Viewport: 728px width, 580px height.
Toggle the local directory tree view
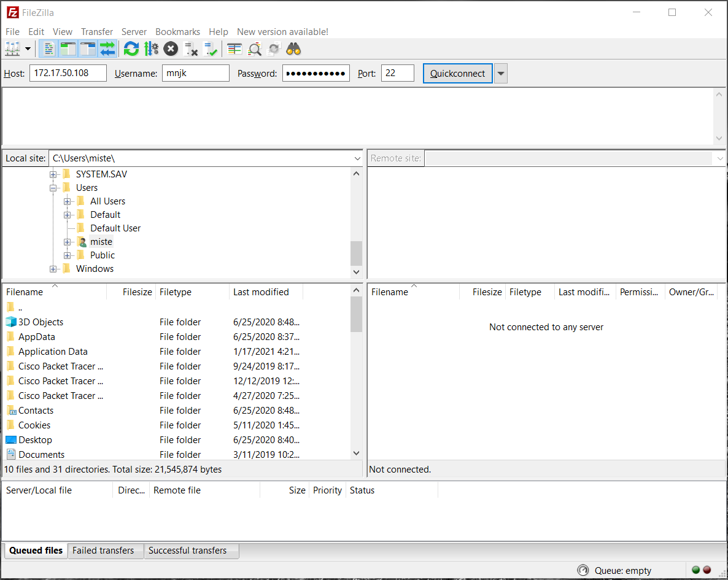pyautogui.click(x=68, y=48)
